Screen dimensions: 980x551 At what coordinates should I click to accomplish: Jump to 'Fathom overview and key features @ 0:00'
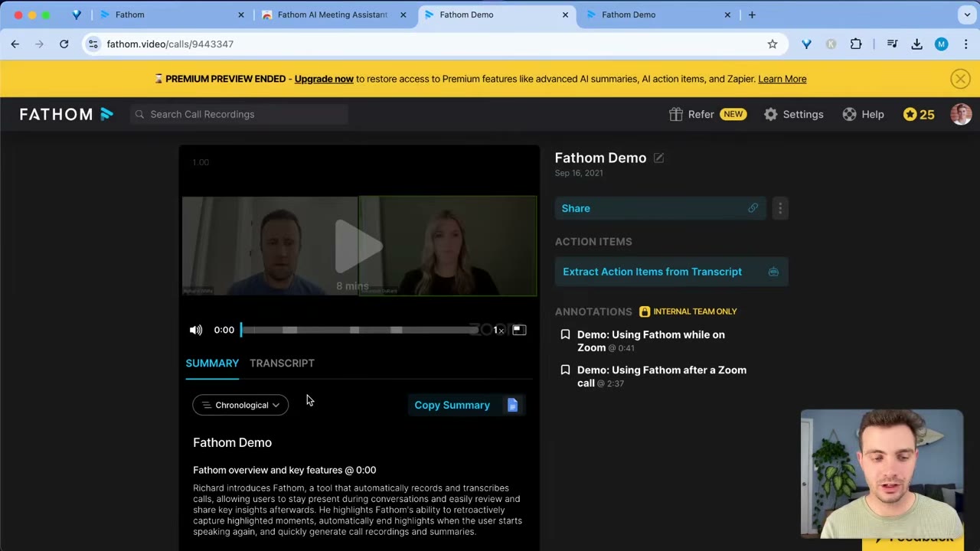point(284,470)
